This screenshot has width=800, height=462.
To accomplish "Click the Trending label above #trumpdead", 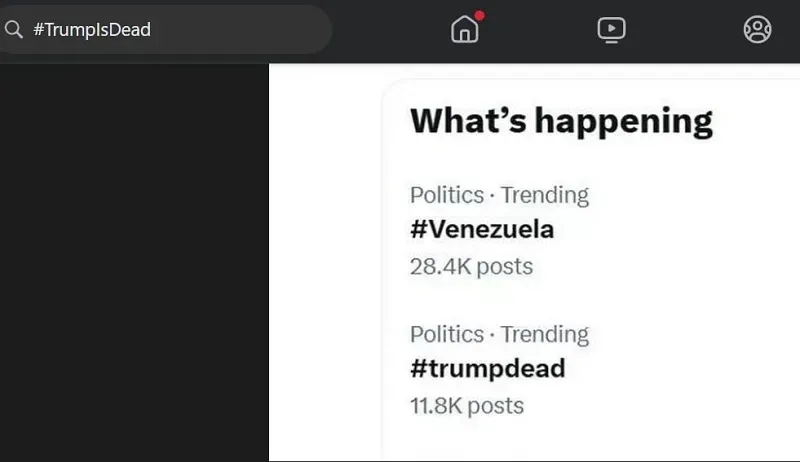I will 544,335.
